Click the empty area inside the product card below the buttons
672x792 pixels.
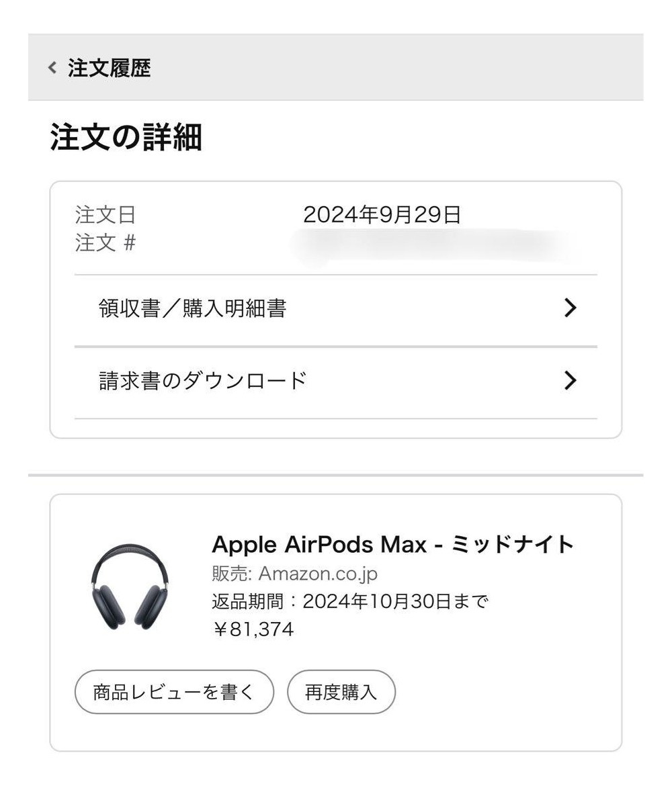click(335, 732)
